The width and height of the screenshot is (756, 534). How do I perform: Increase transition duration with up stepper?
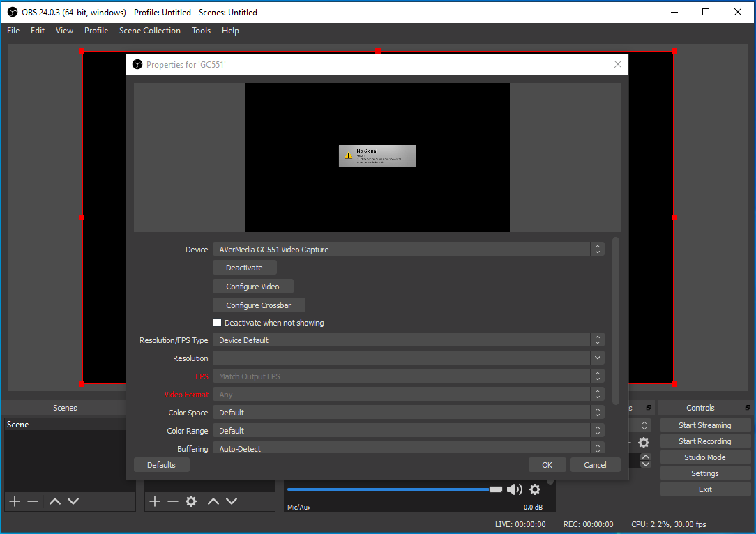tap(646, 457)
